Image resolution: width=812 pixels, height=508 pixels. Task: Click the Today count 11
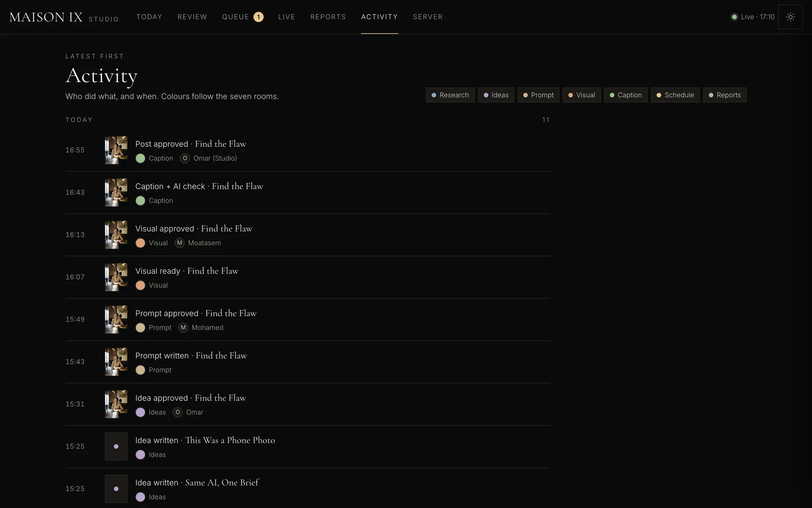tap(546, 120)
